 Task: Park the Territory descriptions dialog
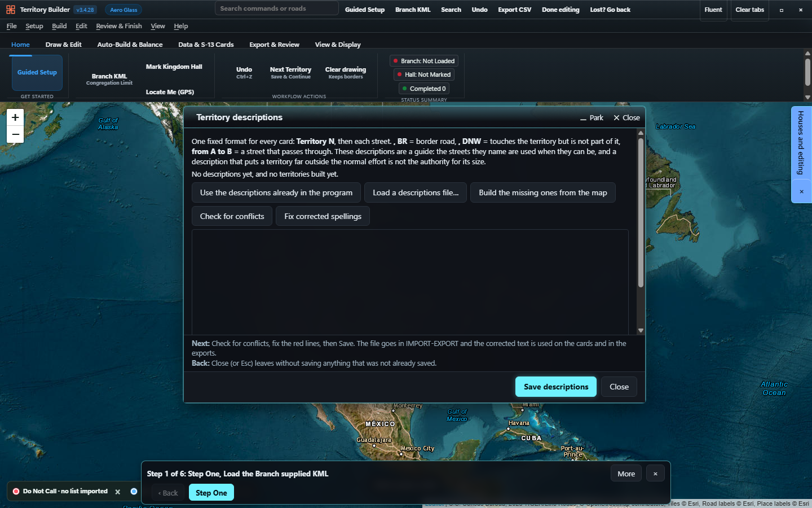pyautogui.click(x=592, y=117)
